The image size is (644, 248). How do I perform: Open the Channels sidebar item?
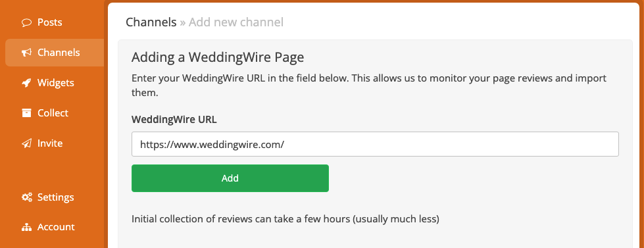pos(55,53)
